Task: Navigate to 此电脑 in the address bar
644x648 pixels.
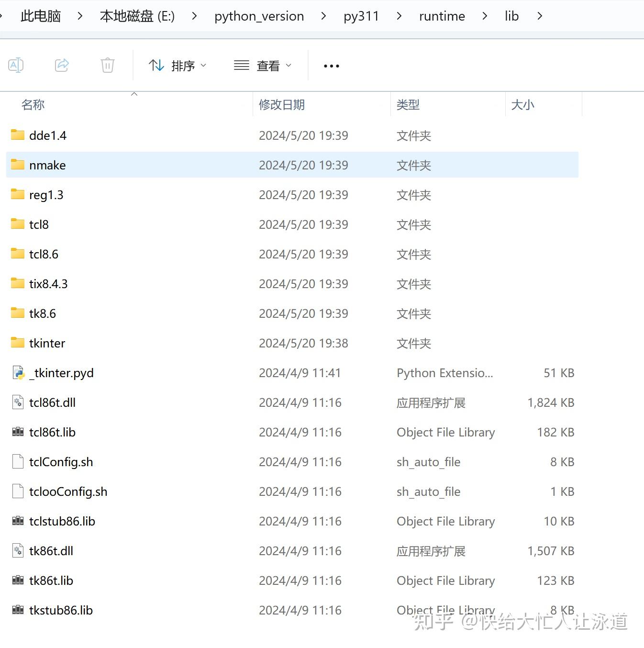Action: (x=41, y=16)
